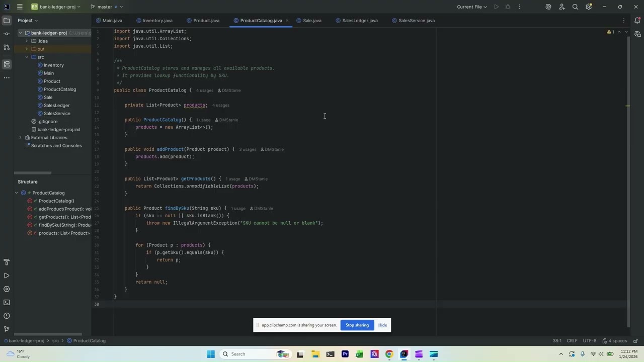
Task: Open the AI assistant icon in toolbar
Action: (548, 7)
